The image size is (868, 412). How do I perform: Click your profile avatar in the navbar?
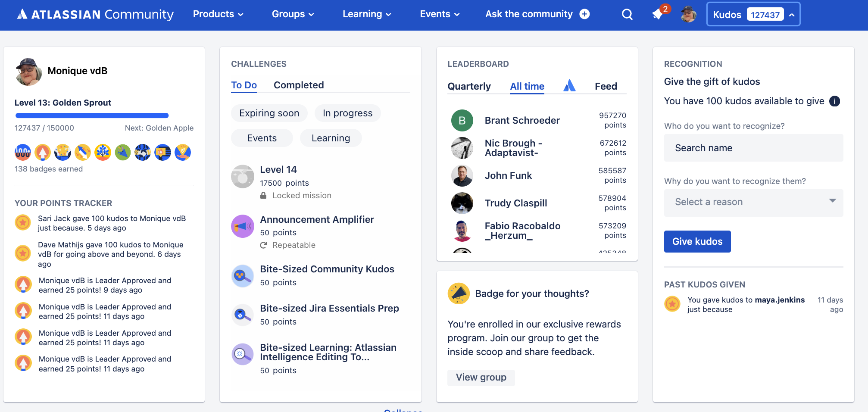(688, 14)
